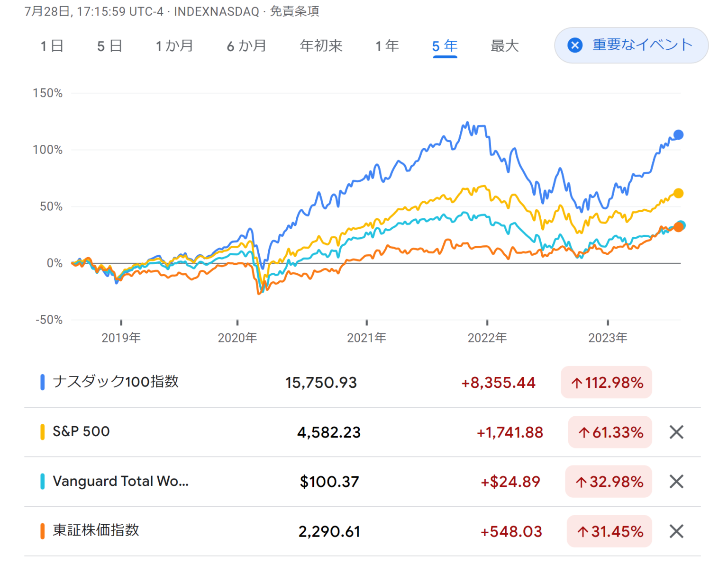The height and width of the screenshot is (564, 728).
Task: Switch to the 1年 range
Action: 387,46
